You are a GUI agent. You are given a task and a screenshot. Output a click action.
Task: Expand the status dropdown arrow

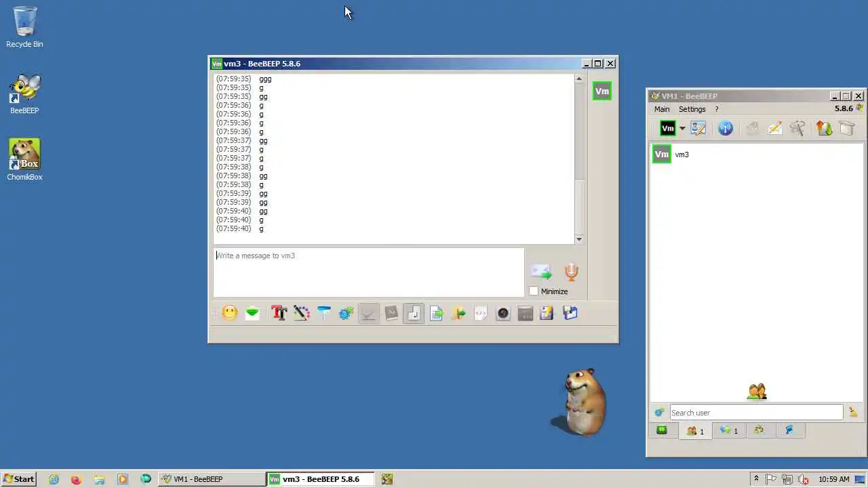[x=682, y=128]
